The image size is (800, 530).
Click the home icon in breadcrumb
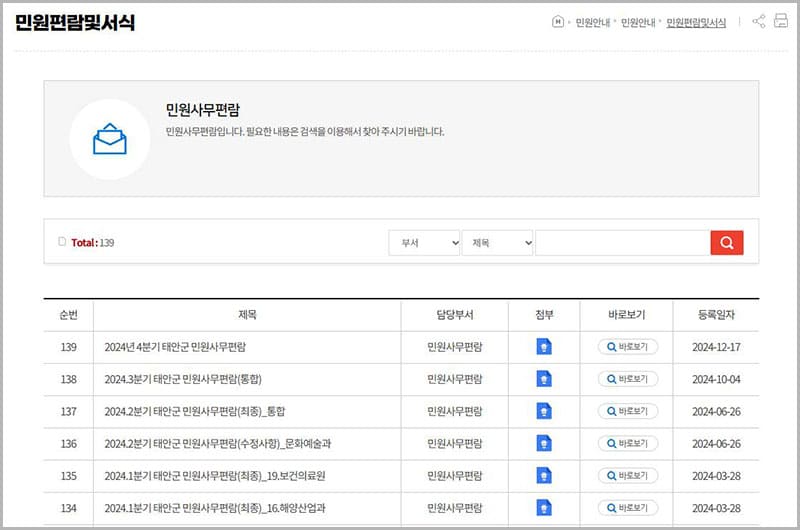[x=558, y=22]
